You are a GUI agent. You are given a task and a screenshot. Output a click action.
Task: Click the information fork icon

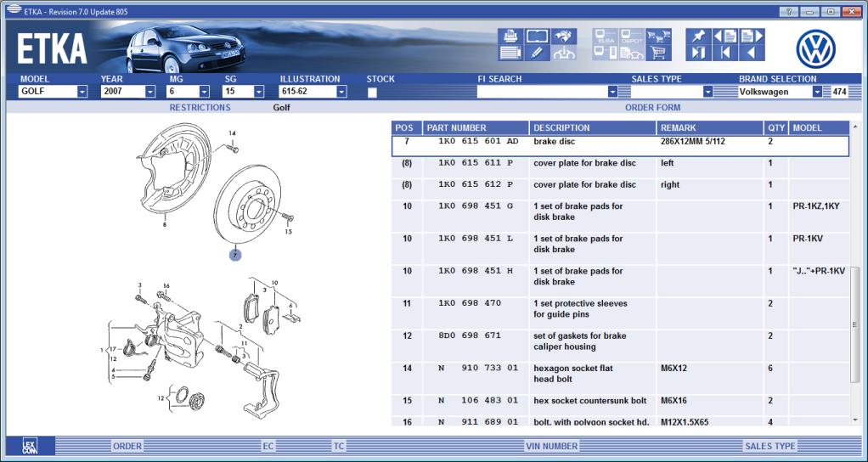click(x=564, y=54)
